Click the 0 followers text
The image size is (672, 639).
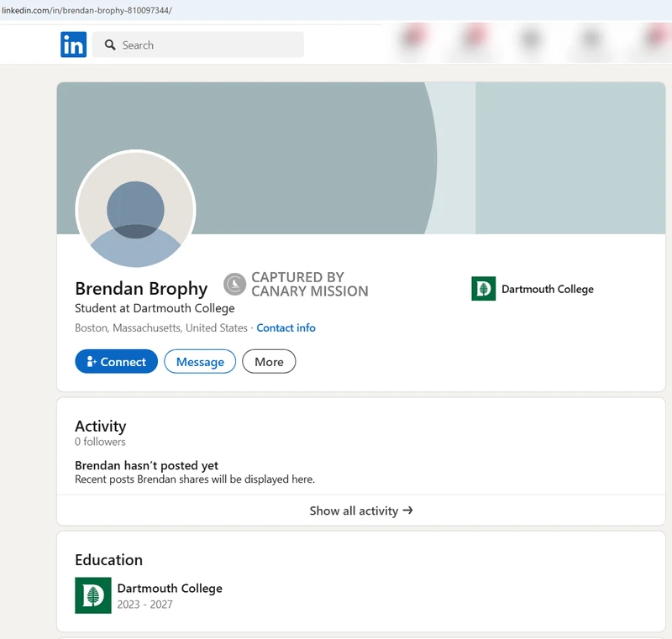(x=100, y=442)
